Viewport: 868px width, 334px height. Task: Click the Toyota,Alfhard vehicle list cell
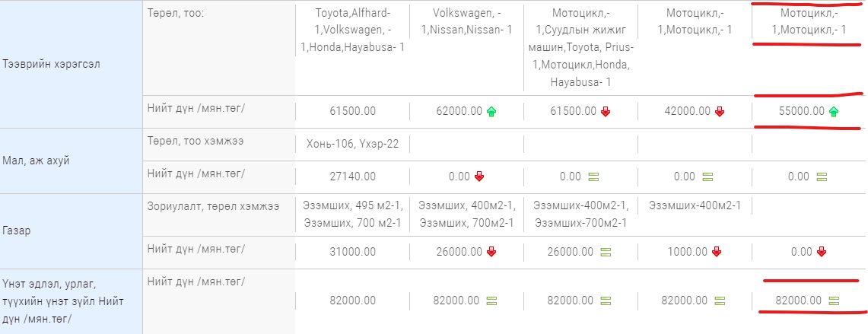(353, 30)
